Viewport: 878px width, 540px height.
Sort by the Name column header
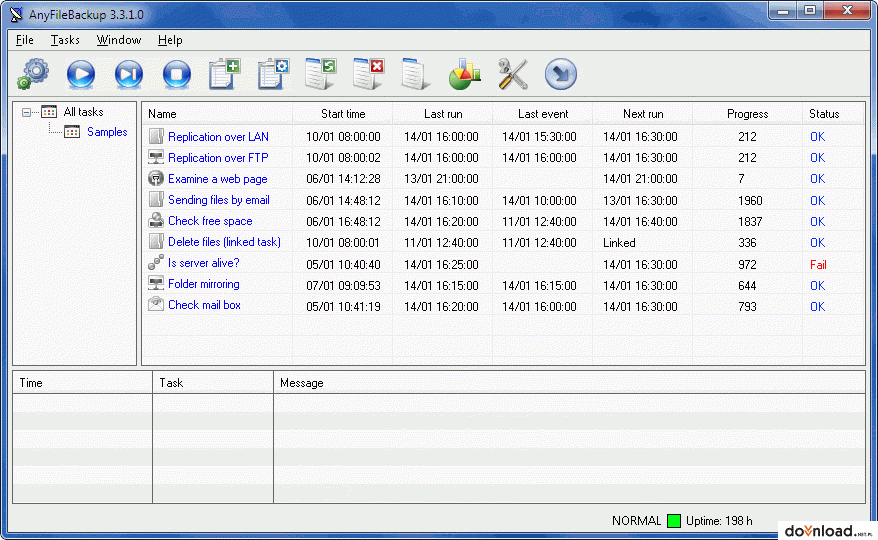217,114
